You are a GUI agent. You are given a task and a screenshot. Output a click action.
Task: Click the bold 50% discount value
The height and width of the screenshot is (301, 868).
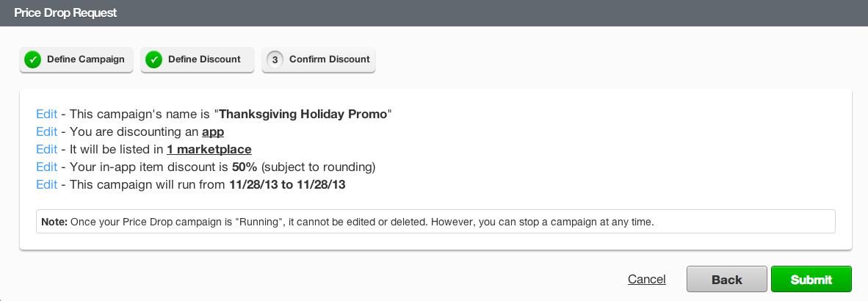coord(245,167)
